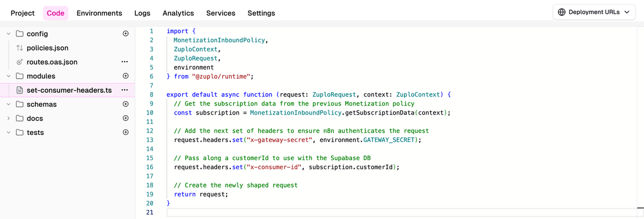644x219 pixels.
Task: Click the tests folder icon
Action: pyautogui.click(x=19, y=132)
